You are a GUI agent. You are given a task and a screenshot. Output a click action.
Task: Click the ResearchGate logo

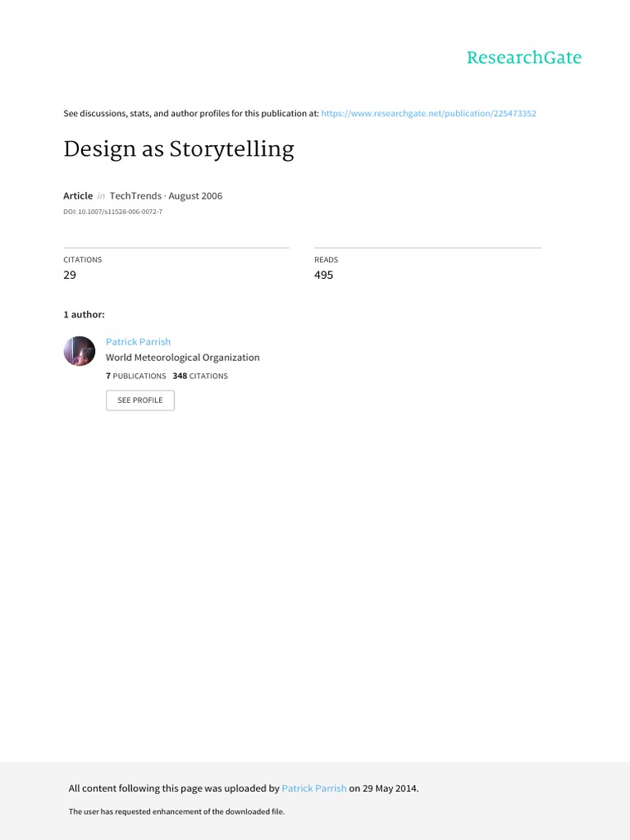[523, 57]
